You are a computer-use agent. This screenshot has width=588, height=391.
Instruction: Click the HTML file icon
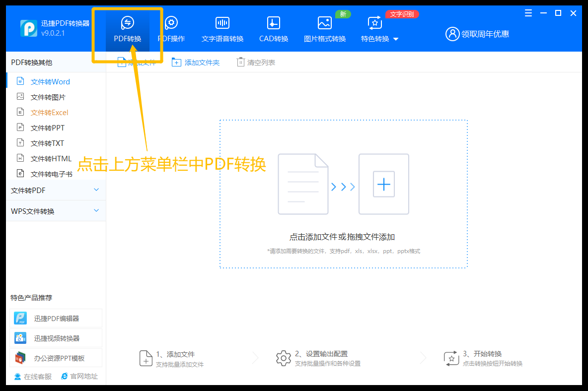click(x=21, y=158)
